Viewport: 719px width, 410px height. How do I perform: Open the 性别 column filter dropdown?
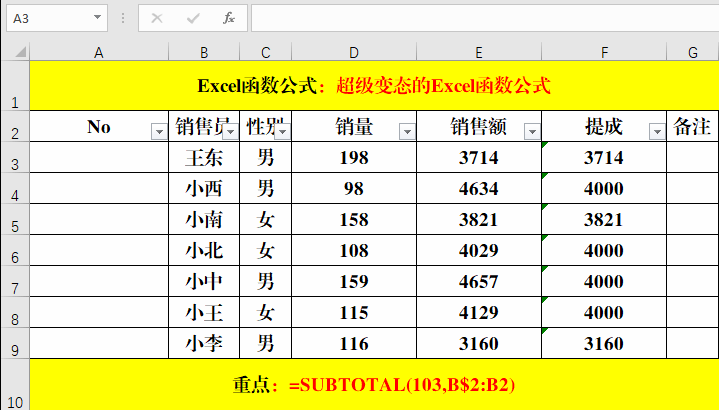[x=283, y=132]
